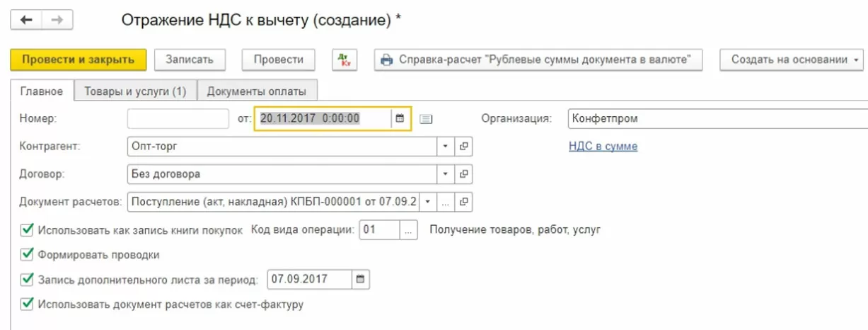The image size is (868, 330).
Task: Click the back navigation arrow
Action: (x=27, y=20)
